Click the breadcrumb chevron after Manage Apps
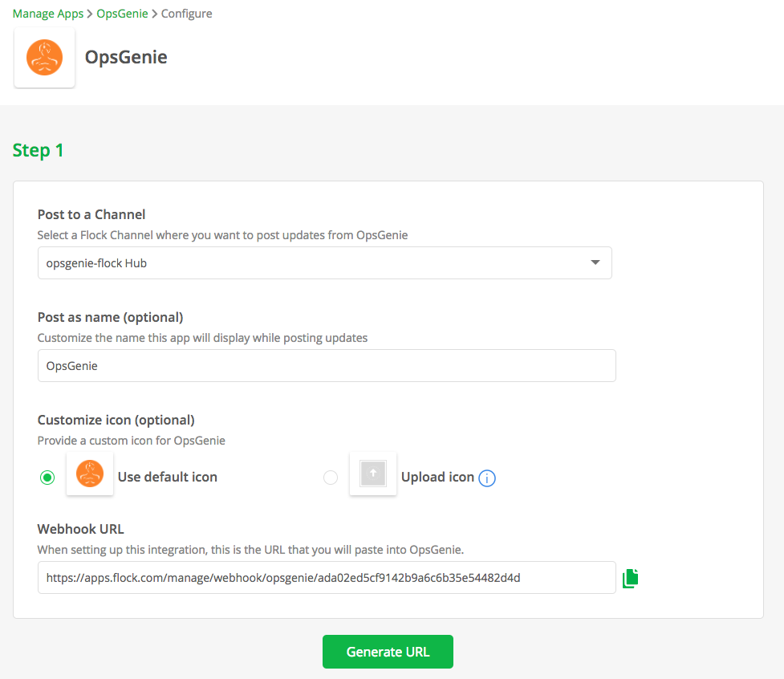Image resolution: width=784 pixels, height=679 pixels. point(90,14)
